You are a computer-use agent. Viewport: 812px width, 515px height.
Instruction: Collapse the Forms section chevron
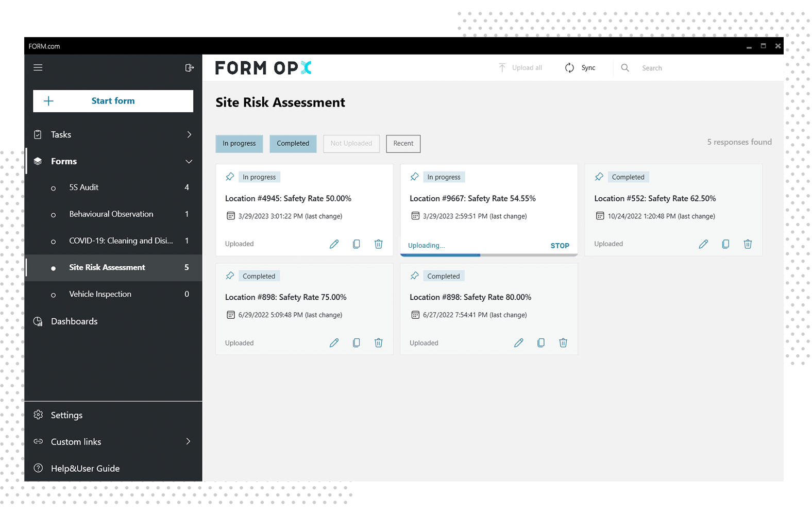click(189, 161)
